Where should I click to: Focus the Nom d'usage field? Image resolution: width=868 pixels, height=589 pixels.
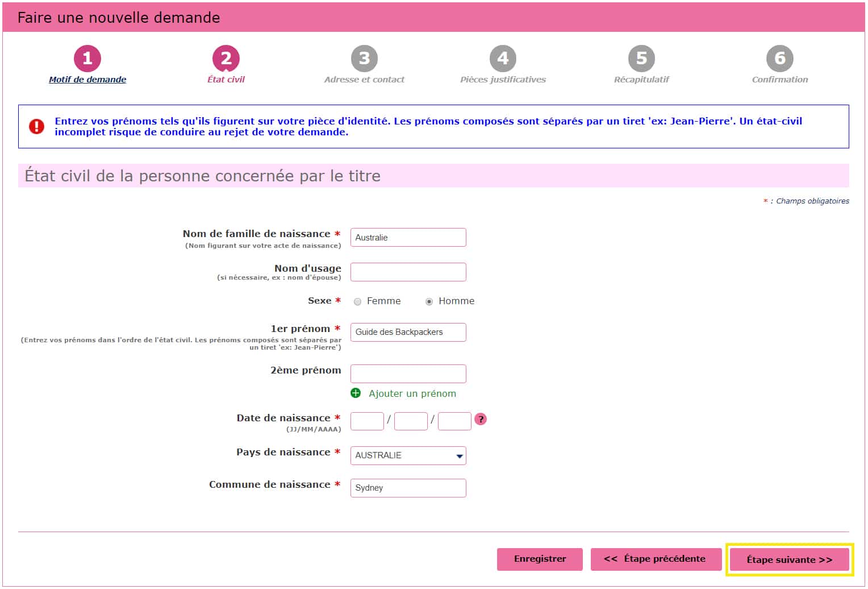point(408,272)
